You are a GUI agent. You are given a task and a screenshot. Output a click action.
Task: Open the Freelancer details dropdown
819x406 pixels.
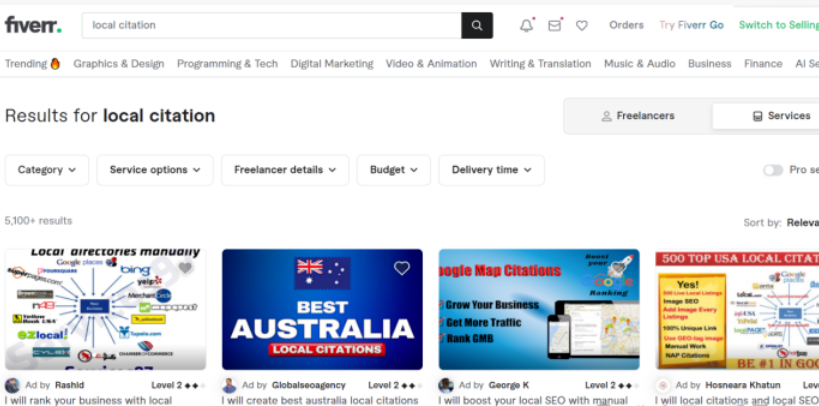tap(285, 170)
